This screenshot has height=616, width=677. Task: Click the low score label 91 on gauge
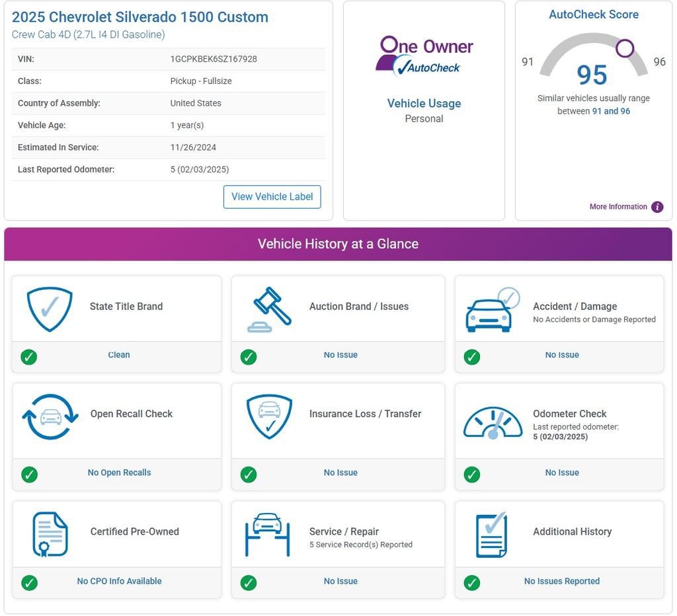pos(527,61)
